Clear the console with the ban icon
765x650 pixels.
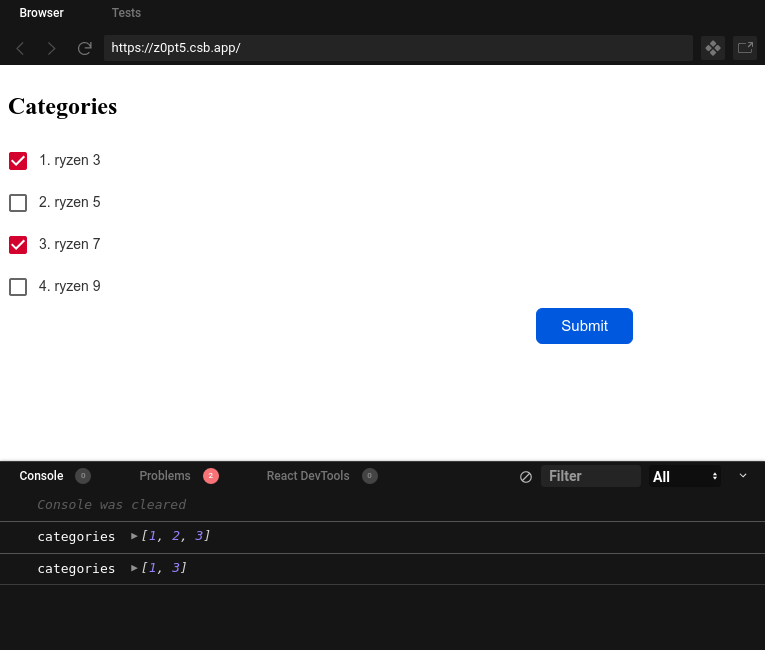526,477
